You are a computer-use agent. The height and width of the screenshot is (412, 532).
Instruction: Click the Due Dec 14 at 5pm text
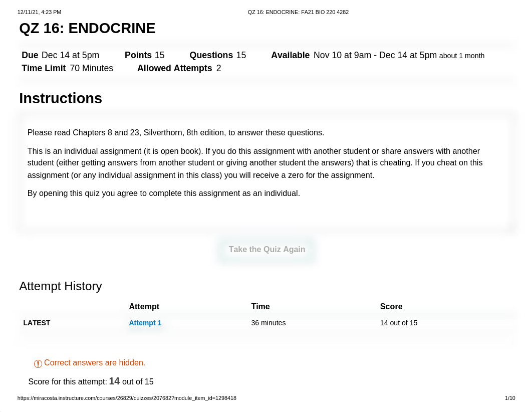(x=61, y=55)
